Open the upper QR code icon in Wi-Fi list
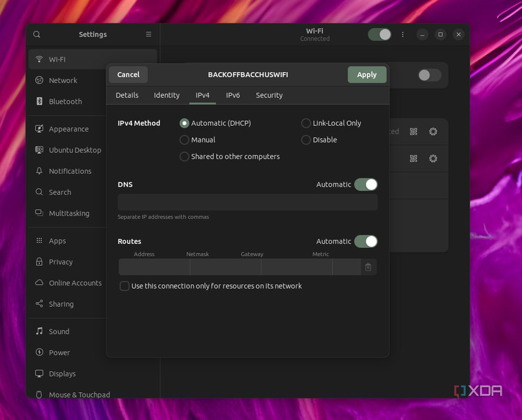Screen dimensions: 522x420 click(413, 132)
